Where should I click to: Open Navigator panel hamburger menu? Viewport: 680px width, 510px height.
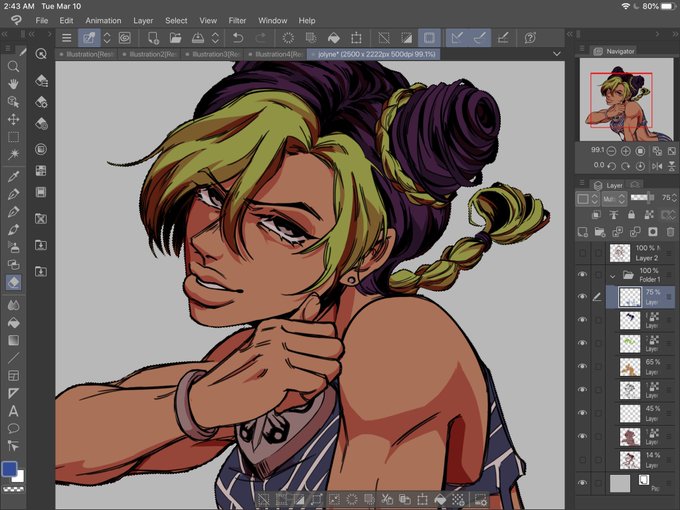582,49
